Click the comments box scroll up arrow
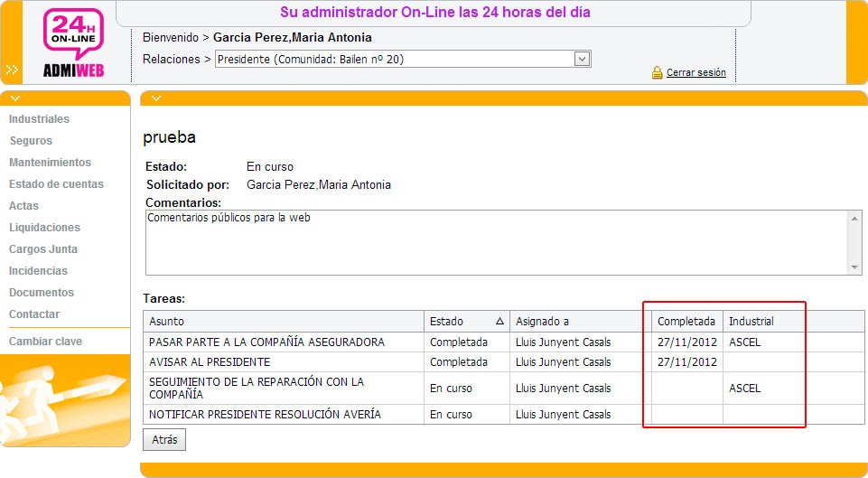868x478 pixels. tap(854, 219)
